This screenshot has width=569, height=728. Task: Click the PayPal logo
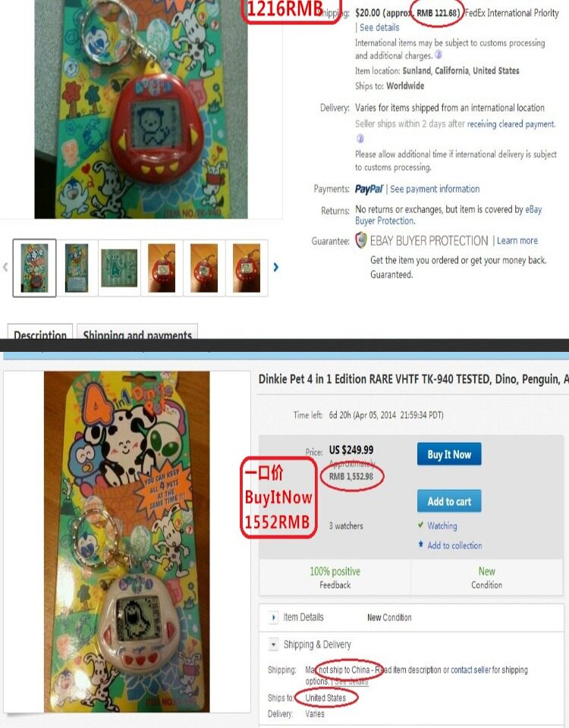tap(369, 189)
